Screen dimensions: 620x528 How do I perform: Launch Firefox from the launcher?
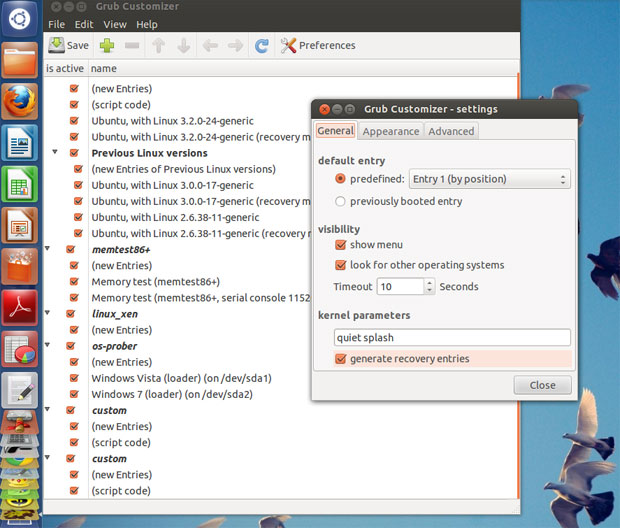point(20,101)
